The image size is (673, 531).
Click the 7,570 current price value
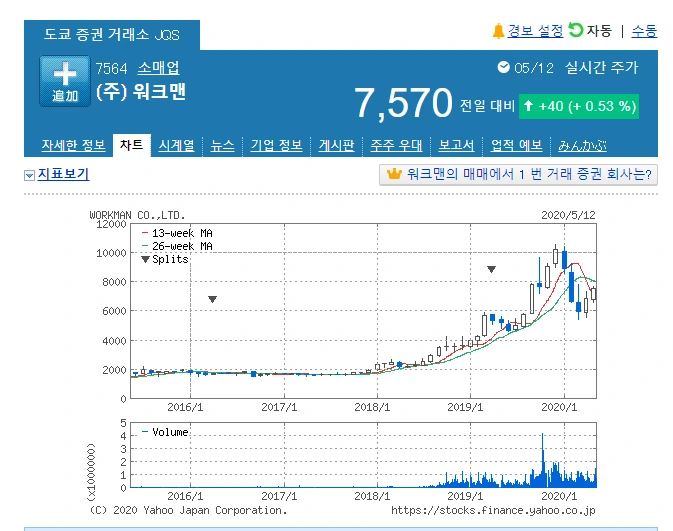pyautogui.click(x=403, y=103)
